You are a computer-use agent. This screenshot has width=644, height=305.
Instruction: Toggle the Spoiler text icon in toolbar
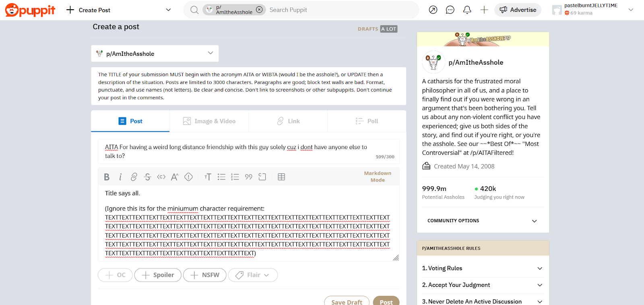point(188,177)
